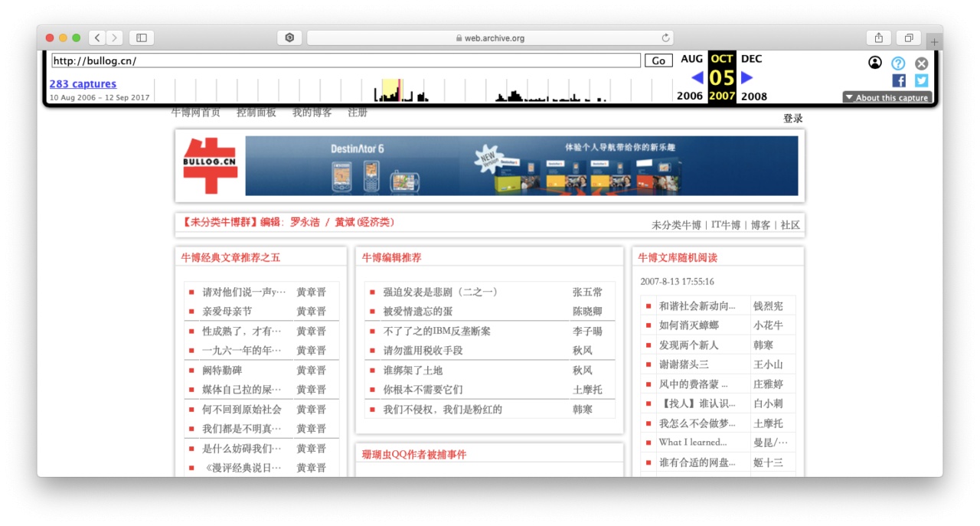Close the Wayback Machine toolbar
Viewport: 980px width, 526px height.
pos(922,64)
